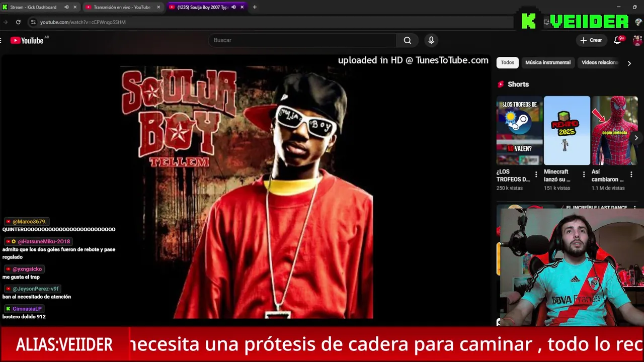Mute the Stream - Kick Dashboard tab audio
Image resolution: width=644 pixels, height=362 pixels.
[66, 7]
